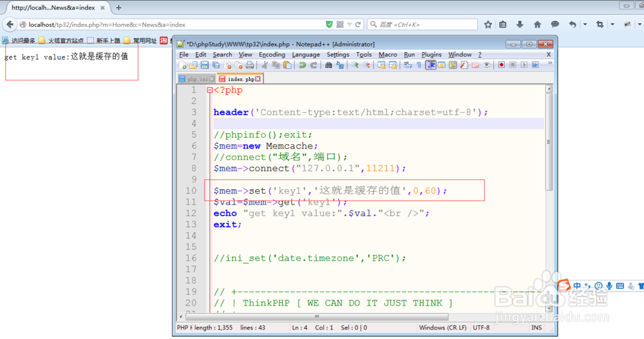Open a new Firefox tab with plus
This screenshot has height=339, width=644.
tap(118, 7)
